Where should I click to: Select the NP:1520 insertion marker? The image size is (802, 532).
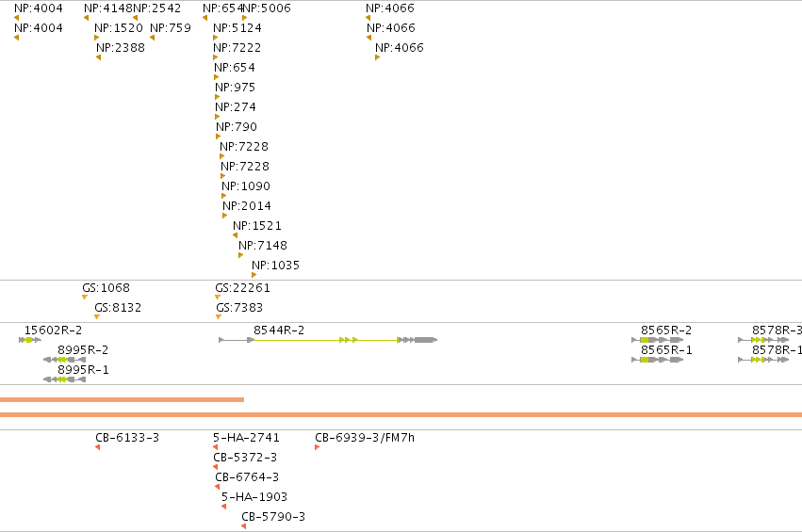[97, 38]
